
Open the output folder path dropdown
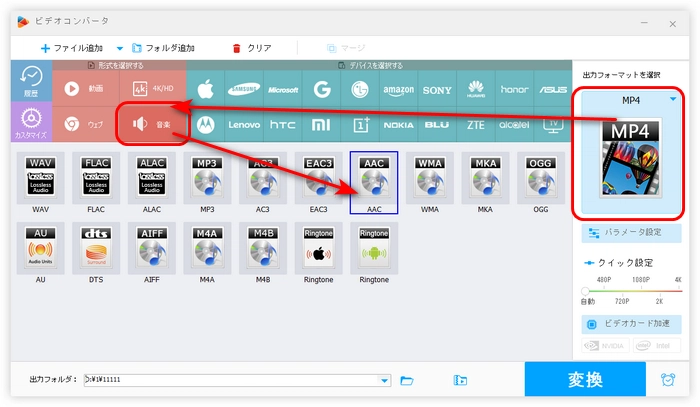[385, 380]
